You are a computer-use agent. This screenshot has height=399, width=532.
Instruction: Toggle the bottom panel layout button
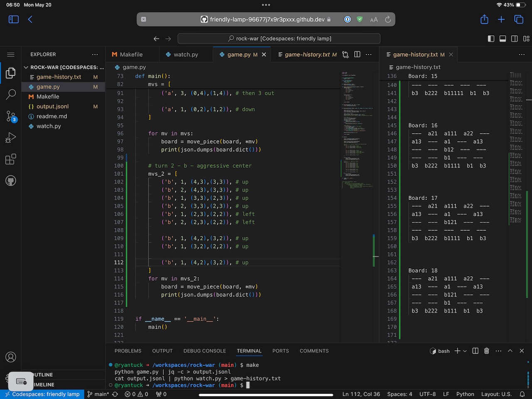point(502,39)
